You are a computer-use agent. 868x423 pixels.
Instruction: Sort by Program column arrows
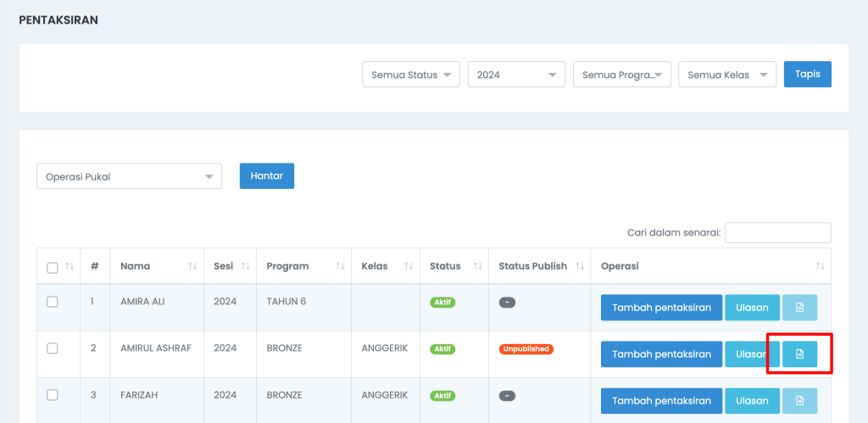[x=340, y=266]
